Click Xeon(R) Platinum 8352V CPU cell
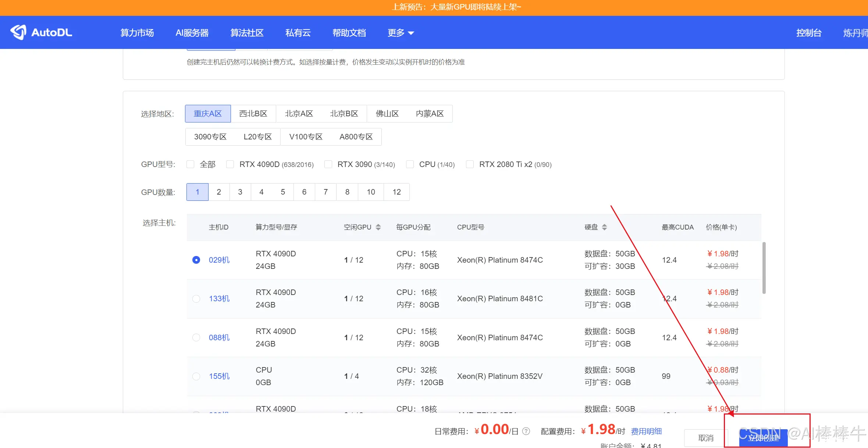 (x=499, y=376)
